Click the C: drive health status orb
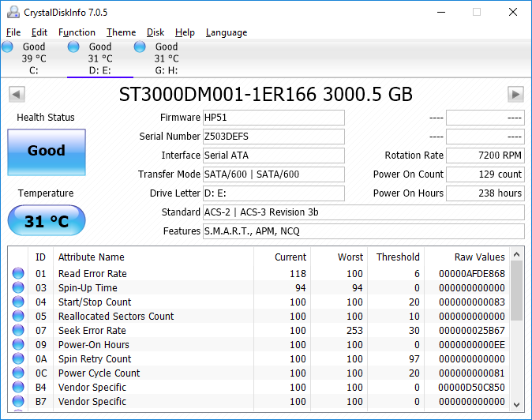Image resolution: width=532 pixels, height=420 pixels. 7,47
